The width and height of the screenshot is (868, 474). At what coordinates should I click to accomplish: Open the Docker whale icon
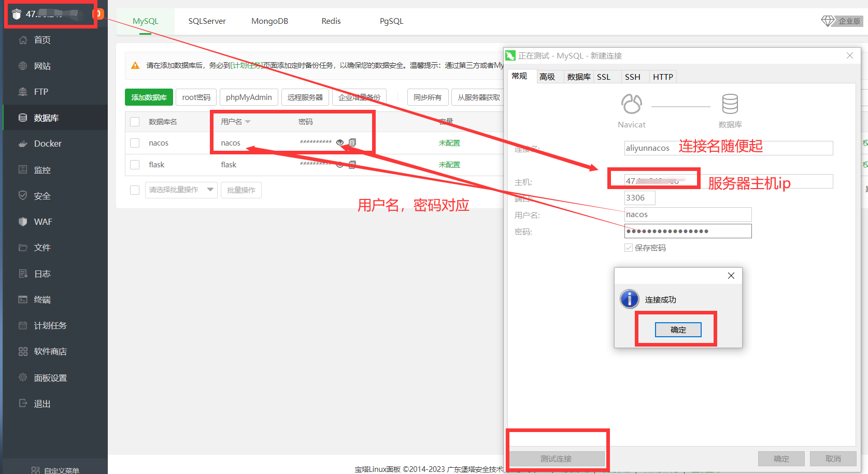(23, 143)
